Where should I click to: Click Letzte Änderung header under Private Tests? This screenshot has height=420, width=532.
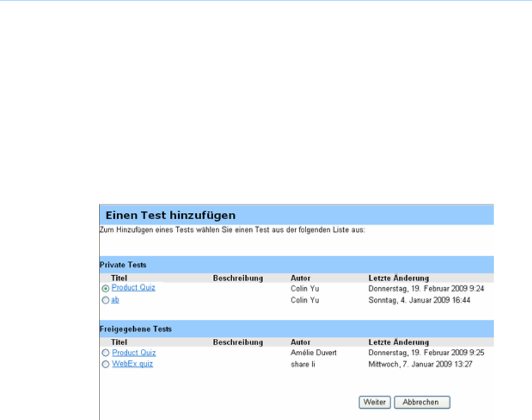pyautogui.click(x=399, y=278)
